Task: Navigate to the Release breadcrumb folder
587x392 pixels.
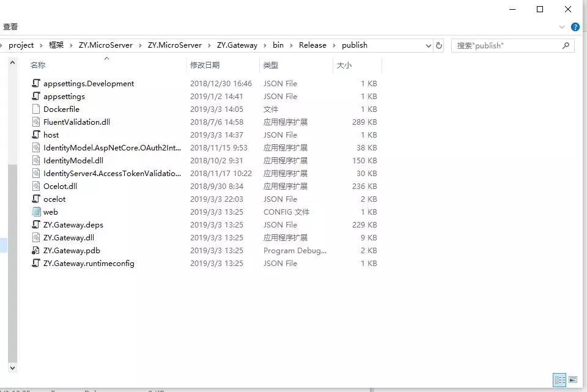Action: tap(312, 45)
